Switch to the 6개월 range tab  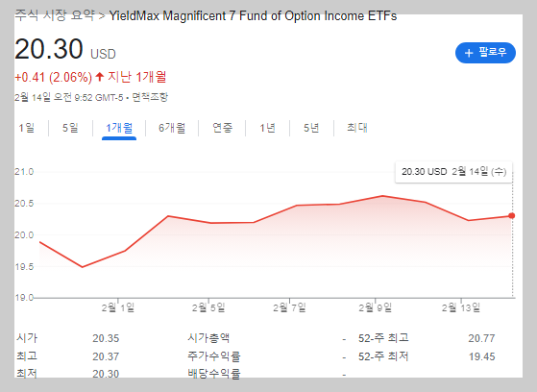tap(172, 128)
